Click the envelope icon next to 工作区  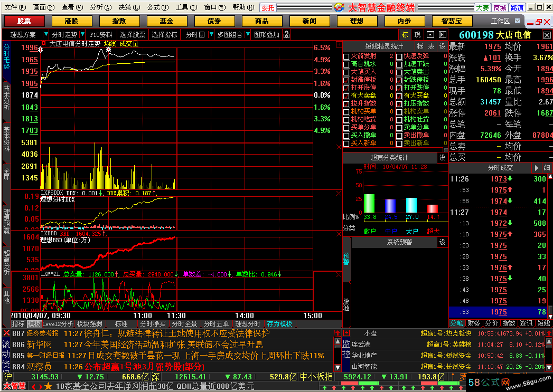pos(517,21)
